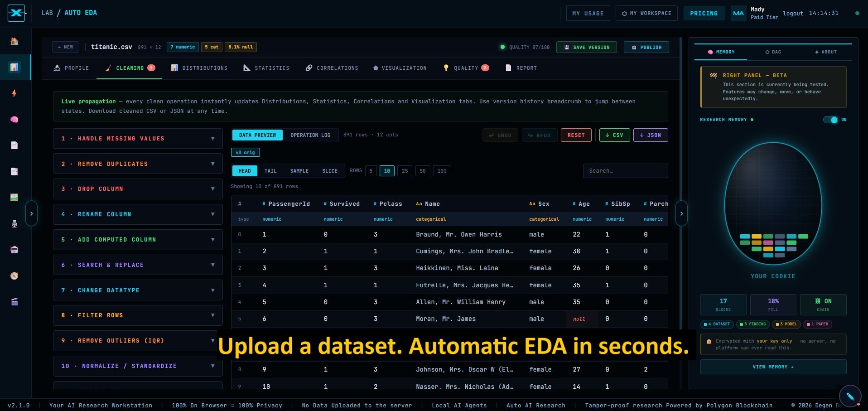The width and height of the screenshot is (868, 411).
Task: Click the SAVE VERSION button
Action: point(586,47)
